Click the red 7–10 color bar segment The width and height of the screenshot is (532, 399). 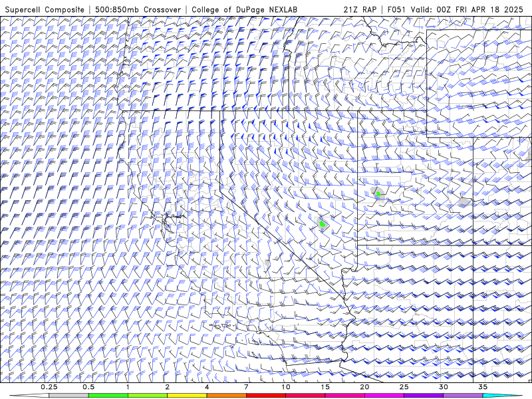click(266, 396)
